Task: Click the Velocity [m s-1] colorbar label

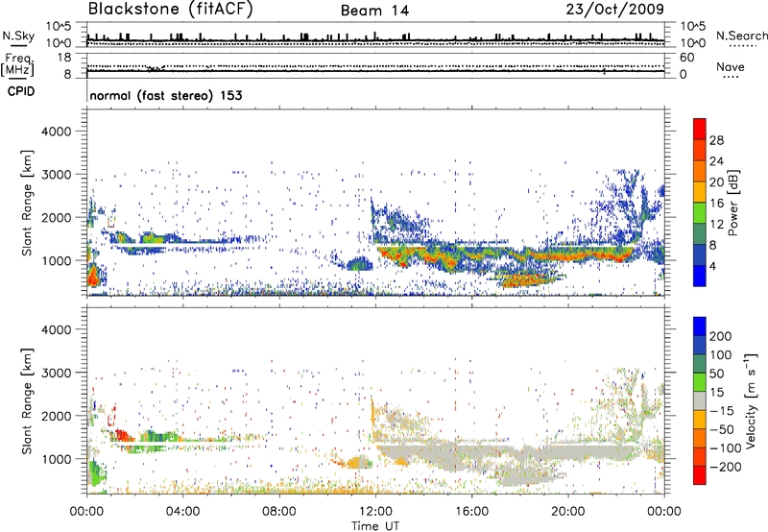Action: click(750, 400)
